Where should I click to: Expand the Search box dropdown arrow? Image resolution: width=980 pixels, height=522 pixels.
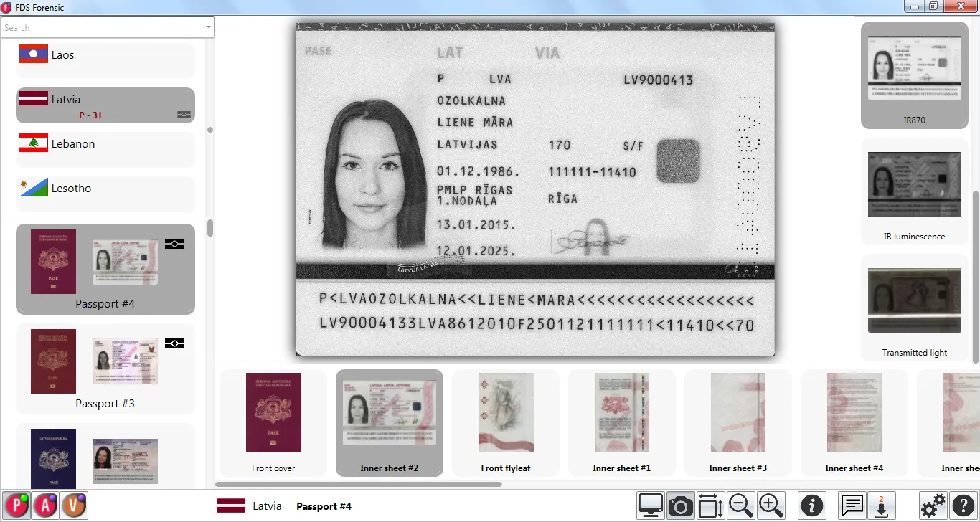[x=208, y=28]
